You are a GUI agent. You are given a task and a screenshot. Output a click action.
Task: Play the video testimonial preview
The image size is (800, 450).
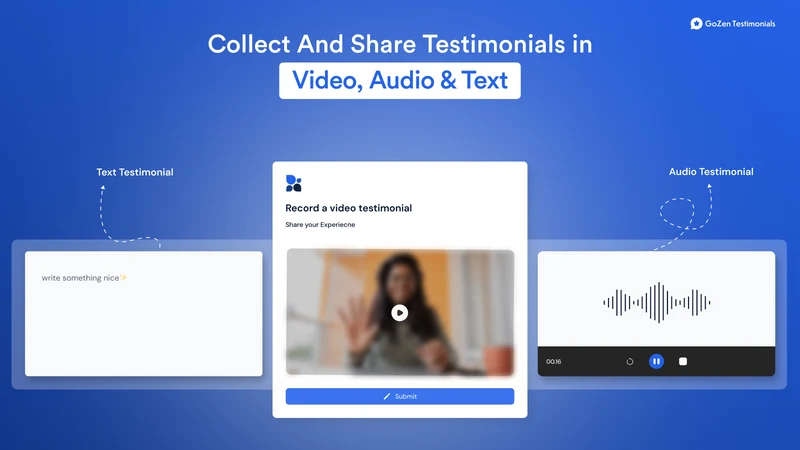[399, 313]
